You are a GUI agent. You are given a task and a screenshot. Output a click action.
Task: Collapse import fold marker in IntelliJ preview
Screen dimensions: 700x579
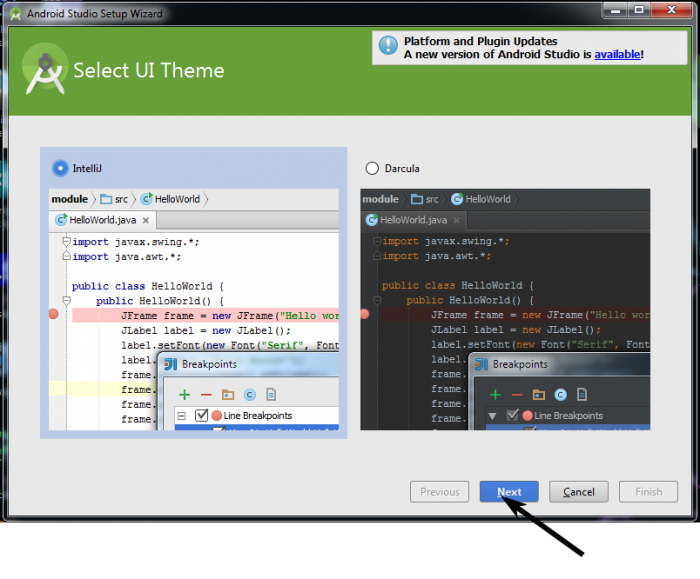(x=66, y=242)
